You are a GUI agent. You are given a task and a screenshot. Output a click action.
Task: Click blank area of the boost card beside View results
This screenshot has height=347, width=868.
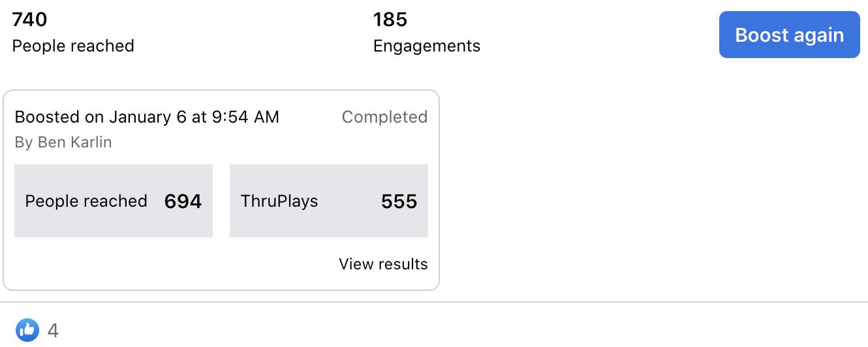pyautogui.click(x=170, y=264)
